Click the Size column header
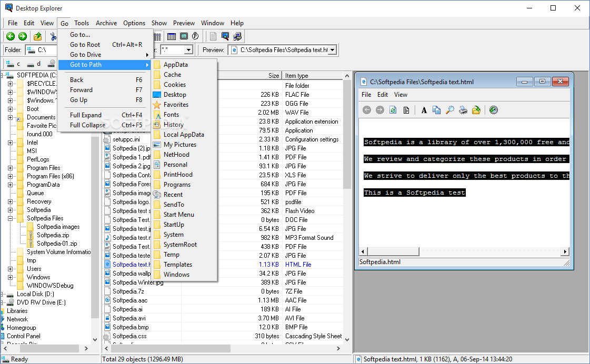590x364 pixels. pos(250,76)
